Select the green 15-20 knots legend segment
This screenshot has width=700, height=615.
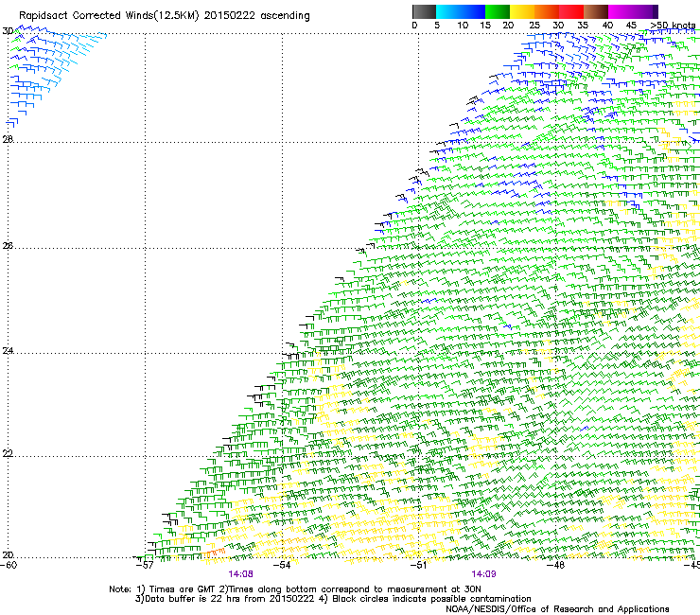pos(498,11)
